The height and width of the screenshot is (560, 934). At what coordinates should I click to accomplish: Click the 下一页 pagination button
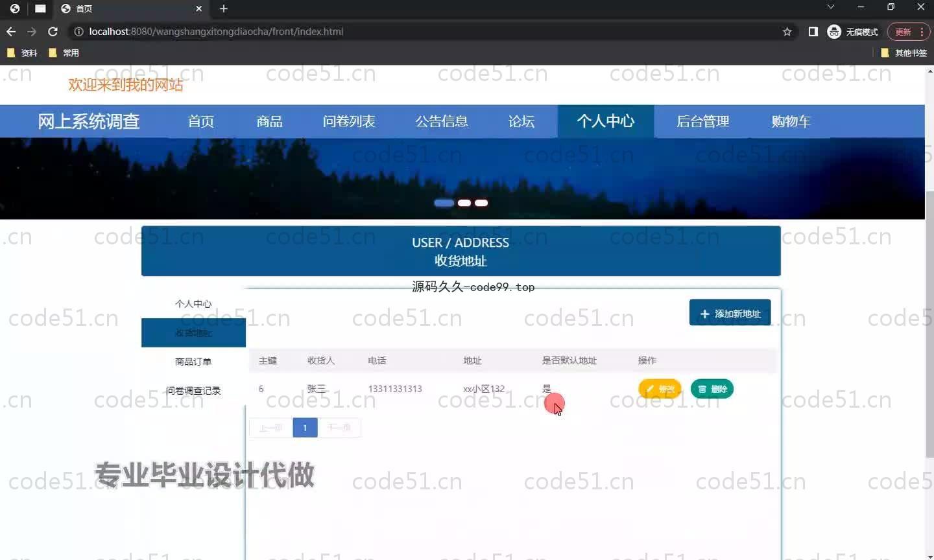339,428
